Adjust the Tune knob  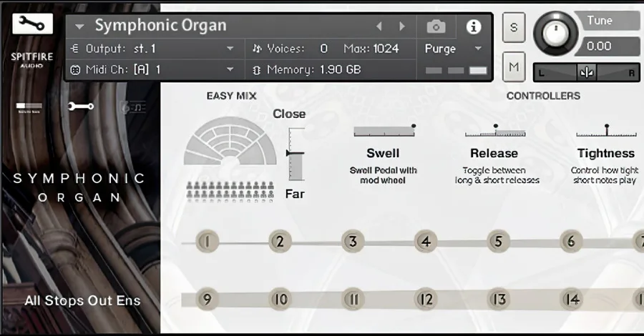(x=555, y=34)
